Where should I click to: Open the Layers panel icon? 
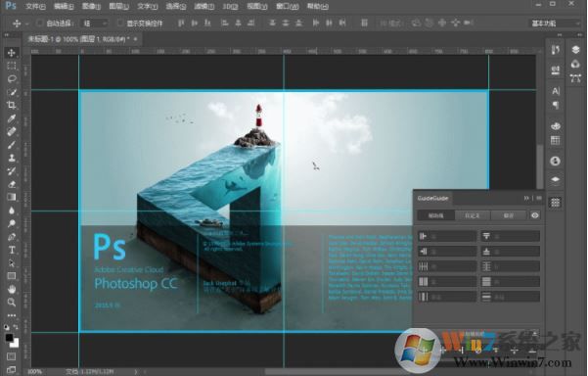click(x=575, y=50)
